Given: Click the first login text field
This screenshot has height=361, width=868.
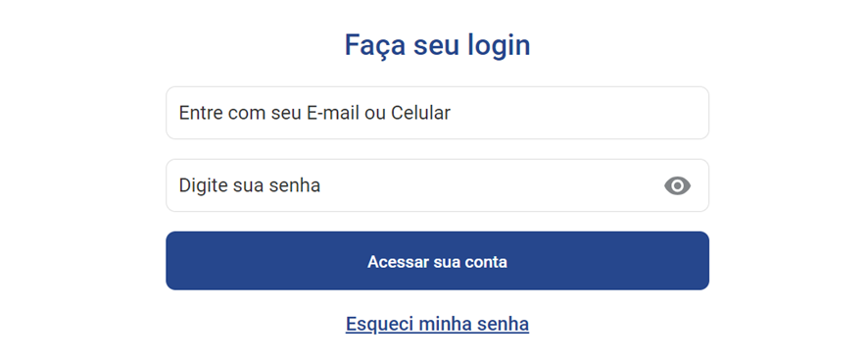Looking at the screenshot, I should [437, 113].
